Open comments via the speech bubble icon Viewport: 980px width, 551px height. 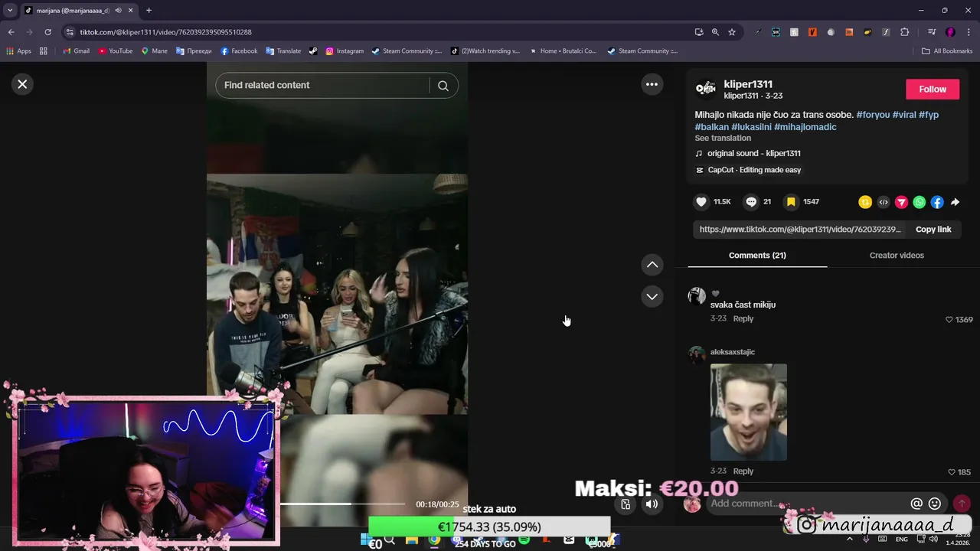[752, 202]
